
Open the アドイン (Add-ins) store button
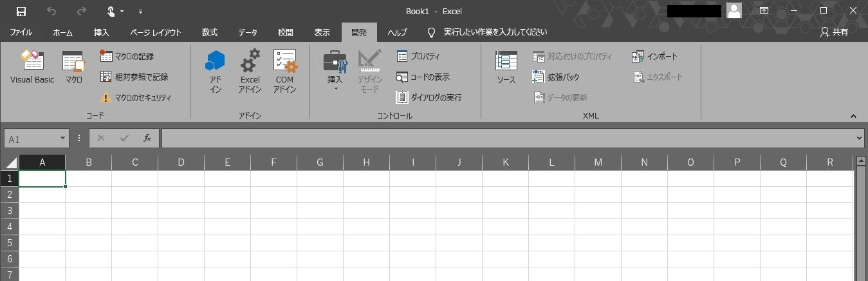point(215,72)
